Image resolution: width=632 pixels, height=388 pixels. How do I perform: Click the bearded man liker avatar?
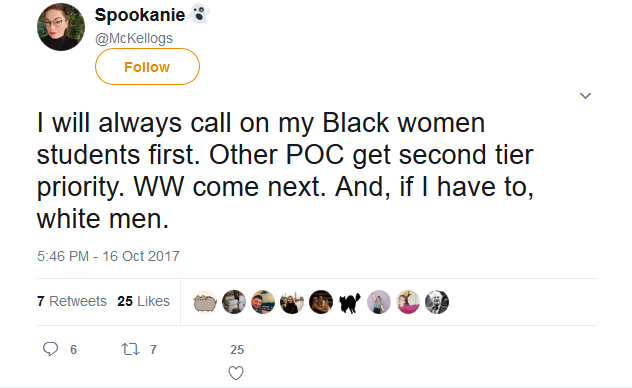pos(263,302)
